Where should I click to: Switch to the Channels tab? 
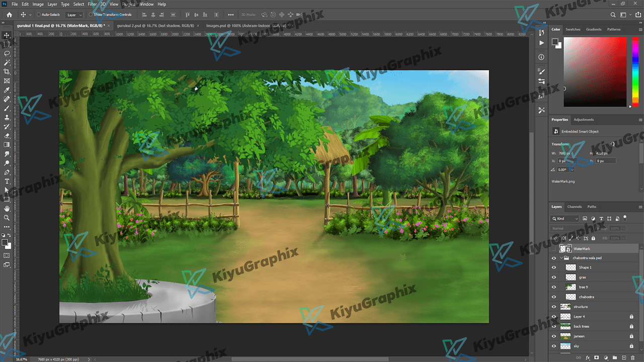point(574,207)
